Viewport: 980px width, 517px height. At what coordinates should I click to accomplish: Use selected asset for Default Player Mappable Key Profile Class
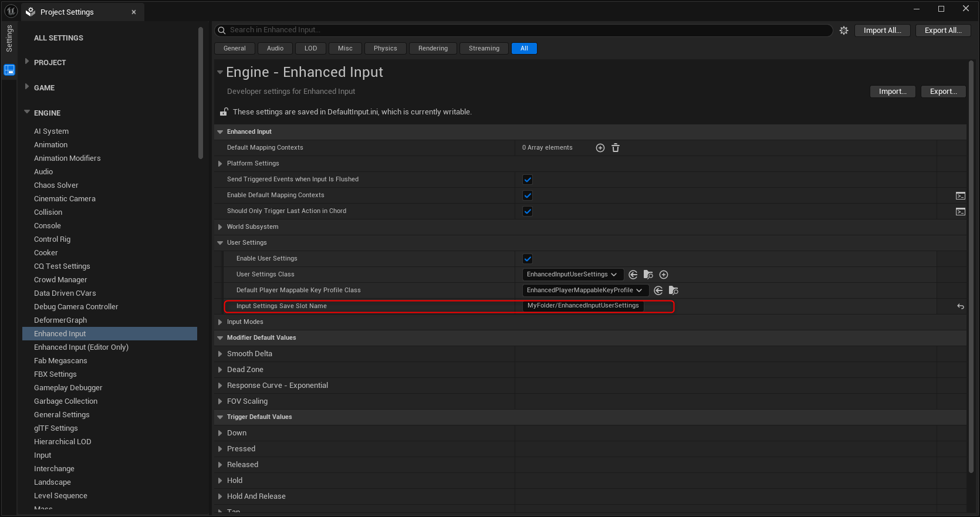pyautogui.click(x=658, y=290)
